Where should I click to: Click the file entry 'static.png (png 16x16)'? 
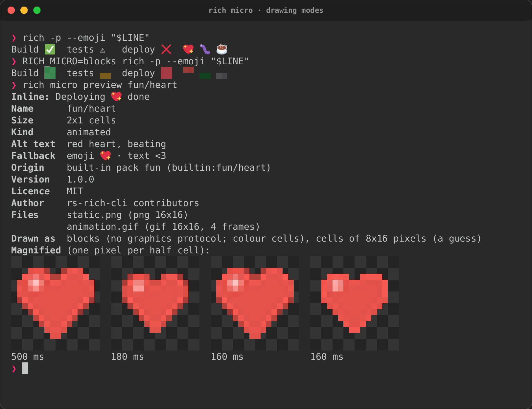click(x=127, y=215)
